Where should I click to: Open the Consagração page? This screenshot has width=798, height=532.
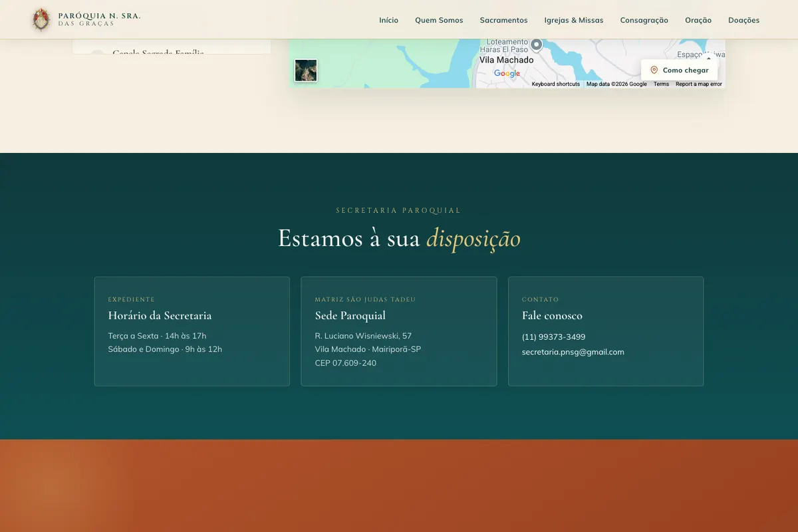644,20
